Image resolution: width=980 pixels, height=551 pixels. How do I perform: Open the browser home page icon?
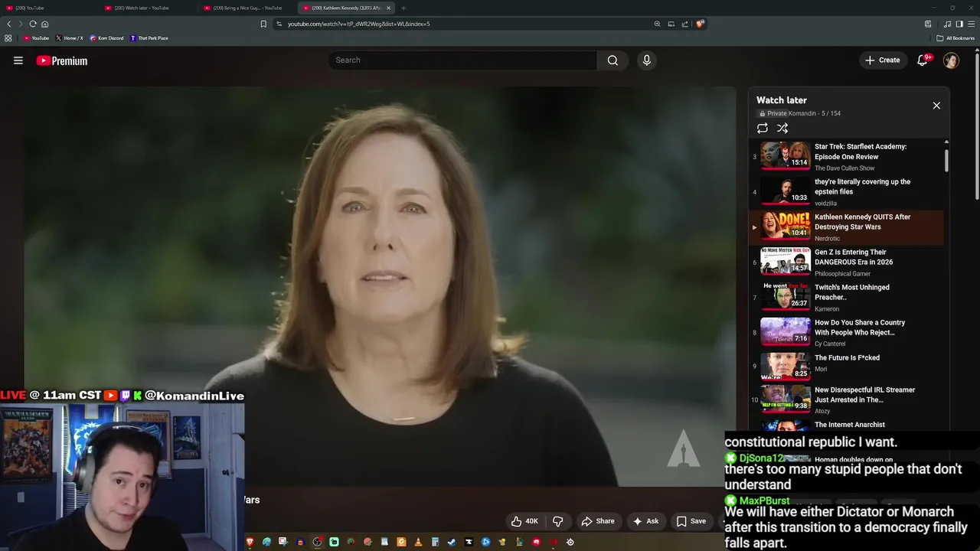[x=44, y=24]
